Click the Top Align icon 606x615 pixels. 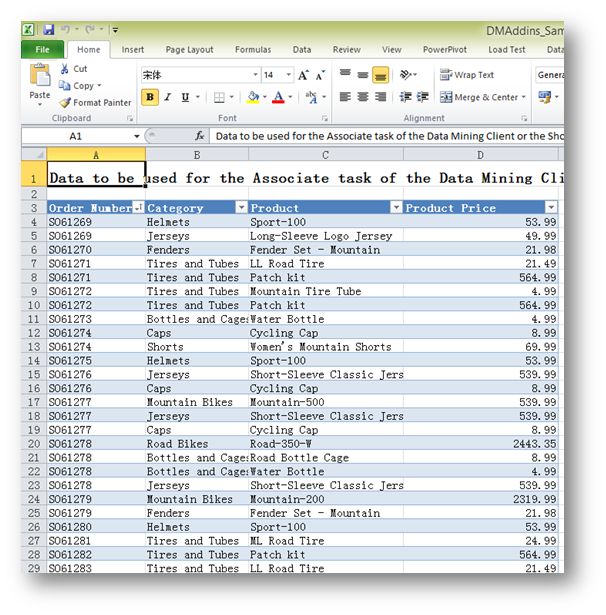pos(345,75)
